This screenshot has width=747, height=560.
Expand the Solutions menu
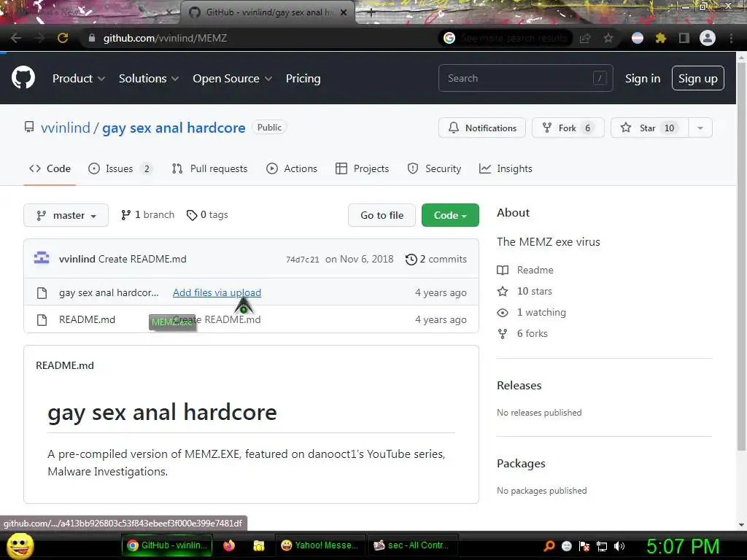point(149,78)
